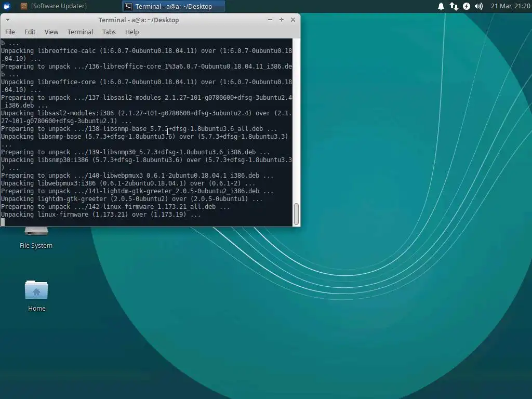Open the Edit menu in Terminal
Viewport: 532px width, 399px height.
[x=30, y=32]
